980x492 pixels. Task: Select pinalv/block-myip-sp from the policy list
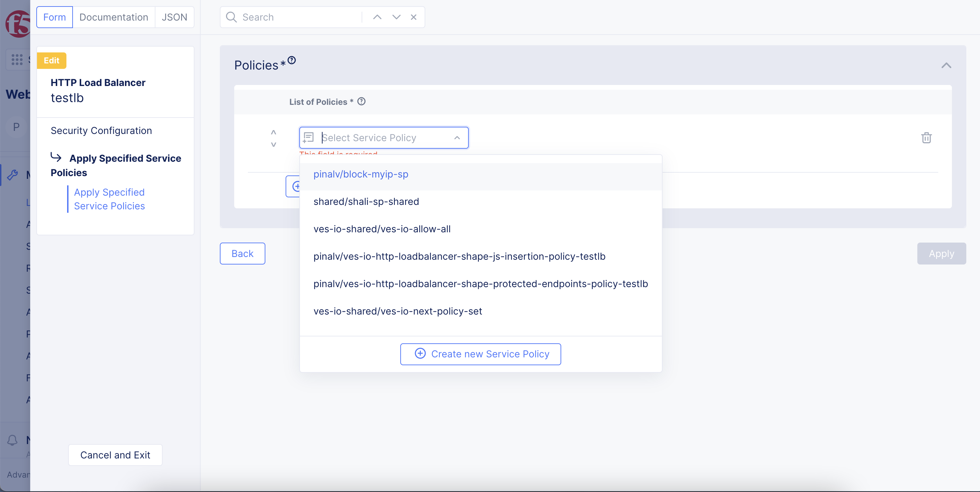pyautogui.click(x=361, y=174)
